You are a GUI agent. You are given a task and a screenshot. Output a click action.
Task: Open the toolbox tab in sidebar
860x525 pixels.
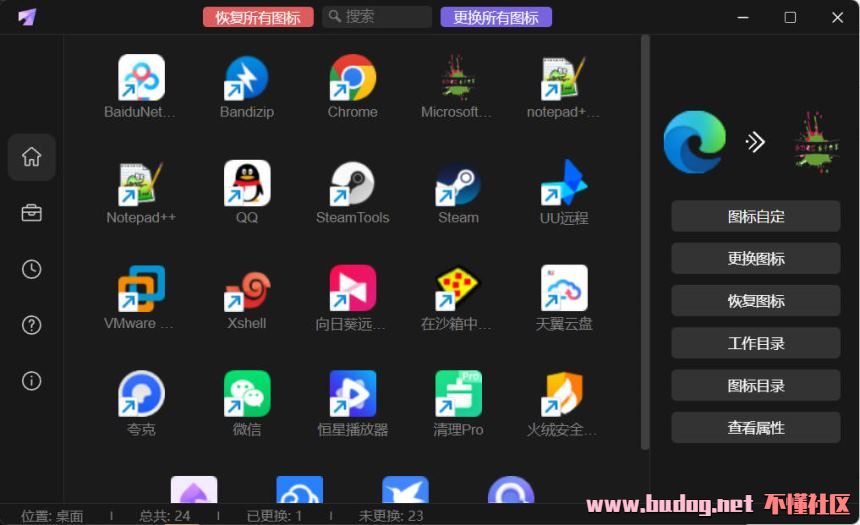[x=32, y=213]
